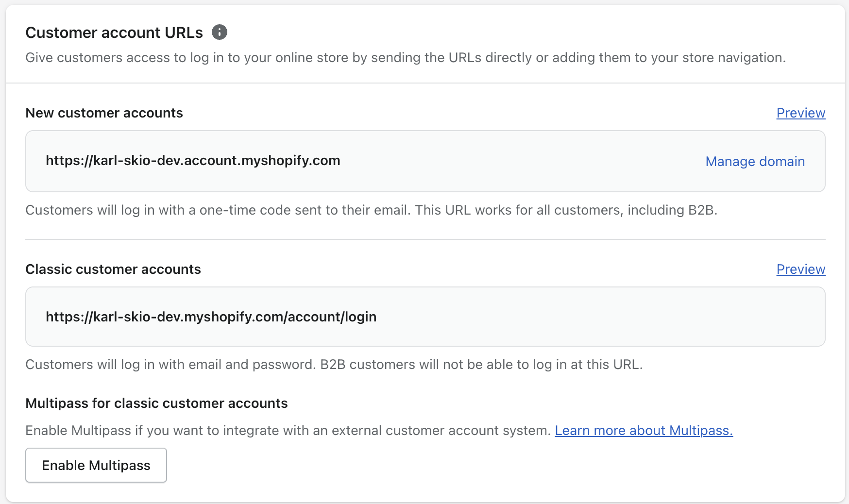Screen dimensions: 849x504
Task: Click the email and password description text
Action: 334,364
